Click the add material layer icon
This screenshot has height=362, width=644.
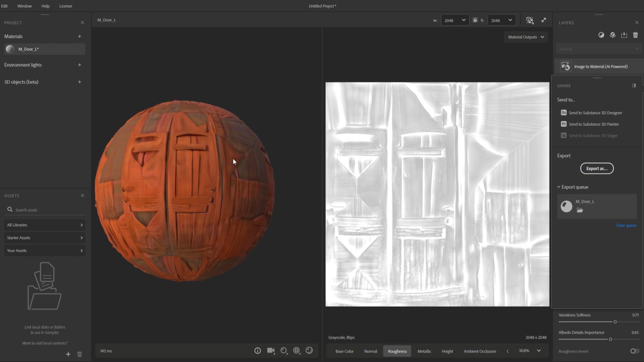coord(612,35)
